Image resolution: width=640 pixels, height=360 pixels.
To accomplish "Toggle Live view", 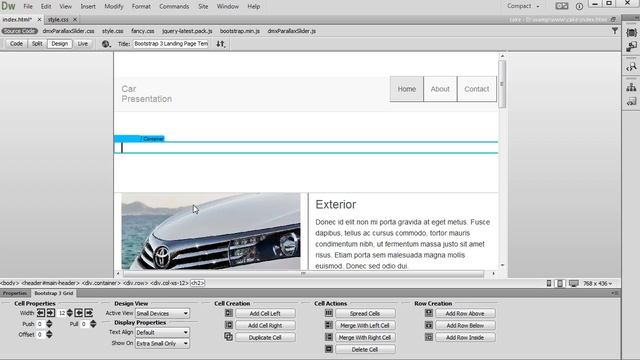I will [82, 44].
